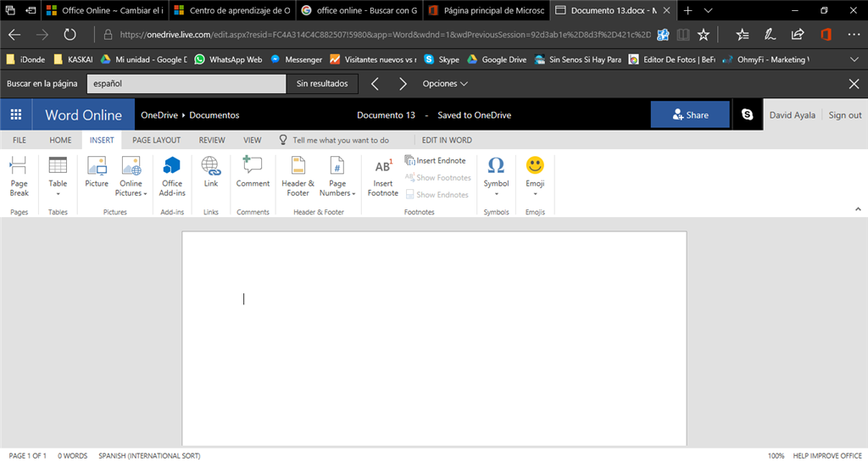Click Sign out
Viewport: 868px width, 462px height.
(845, 115)
